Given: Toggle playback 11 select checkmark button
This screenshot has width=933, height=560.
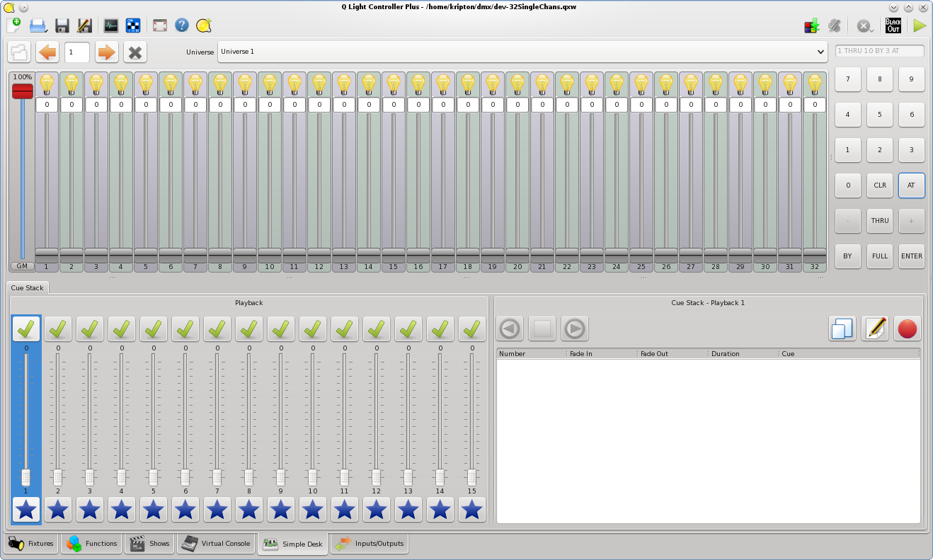Looking at the screenshot, I should click(x=345, y=329).
